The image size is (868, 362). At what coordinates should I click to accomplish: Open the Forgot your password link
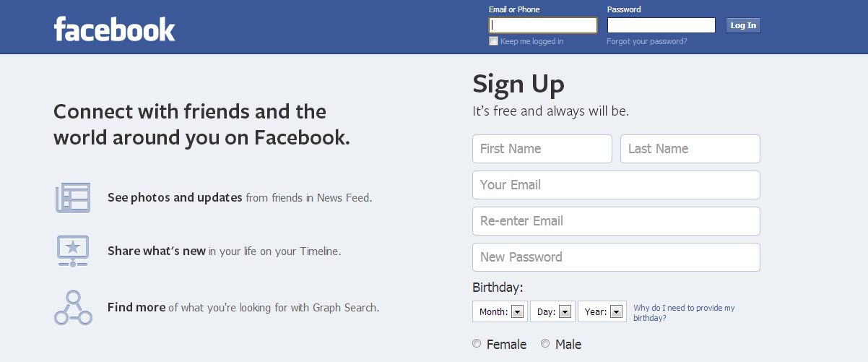tap(647, 41)
